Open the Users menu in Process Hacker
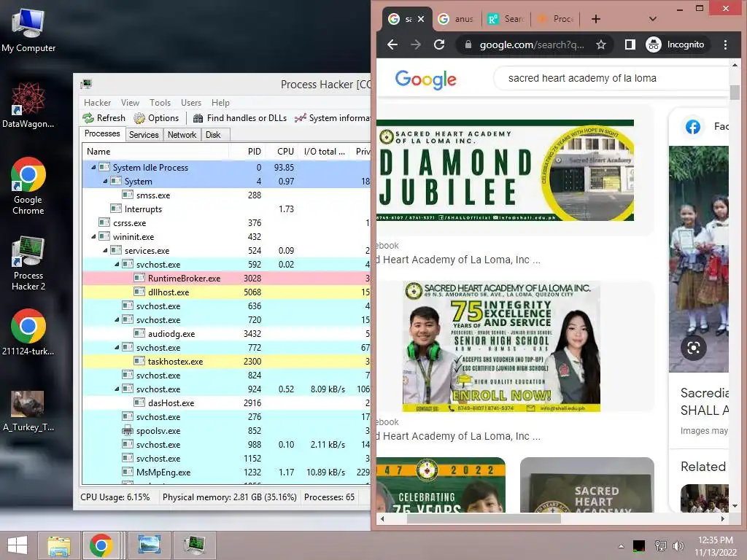The image size is (747, 560). [x=191, y=103]
